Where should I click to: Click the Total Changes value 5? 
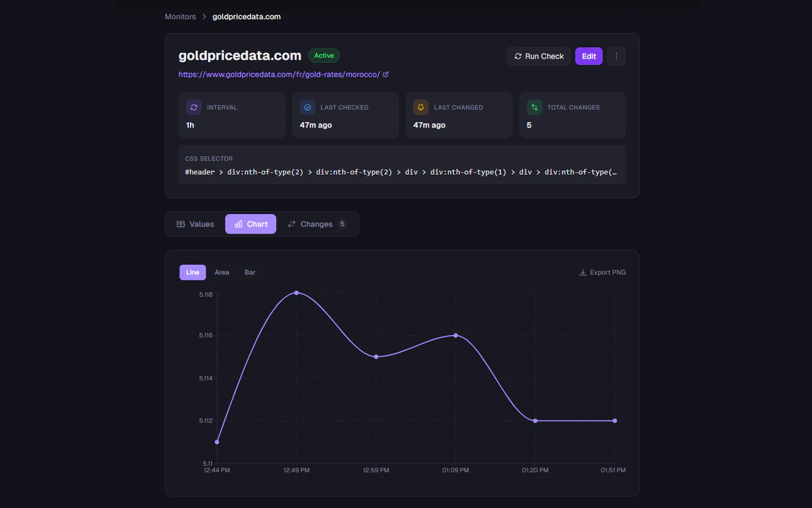(529, 125)
